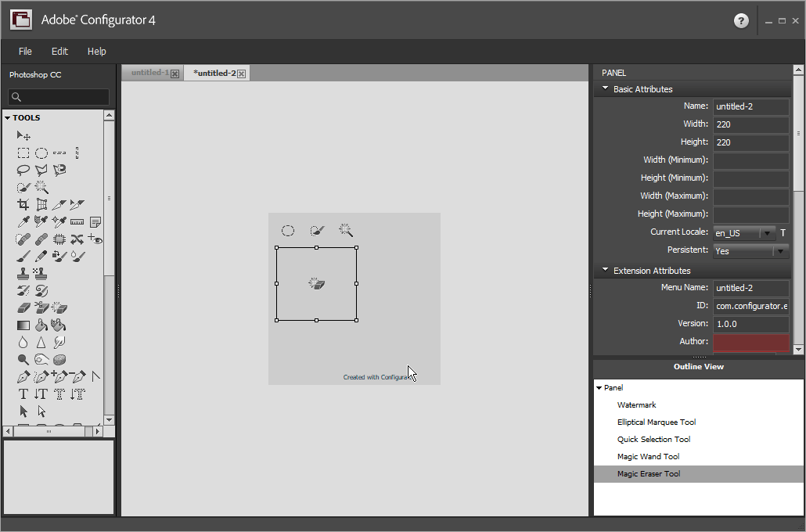Open the Help question mark button
Image resolution: width=806 pixels, height=532 pixels.
click(741, 20)
